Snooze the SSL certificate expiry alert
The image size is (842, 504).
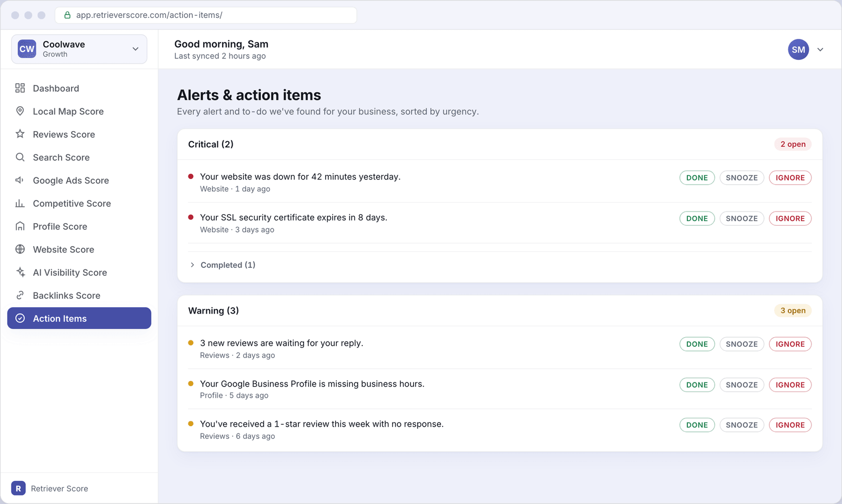point(741,218)
